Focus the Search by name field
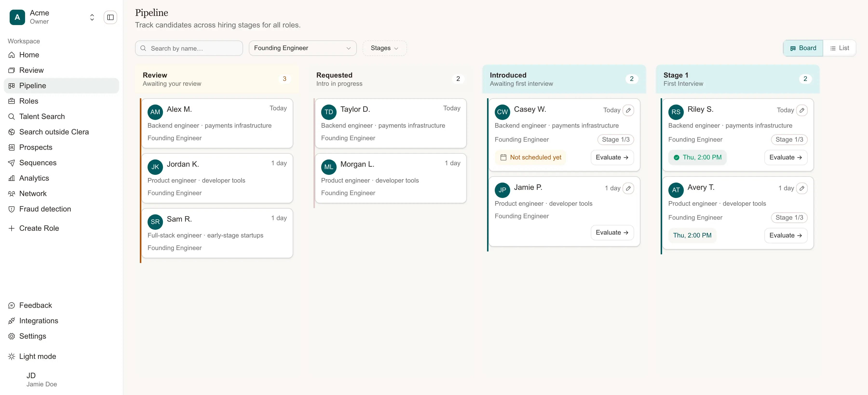 tap(189, 48)
